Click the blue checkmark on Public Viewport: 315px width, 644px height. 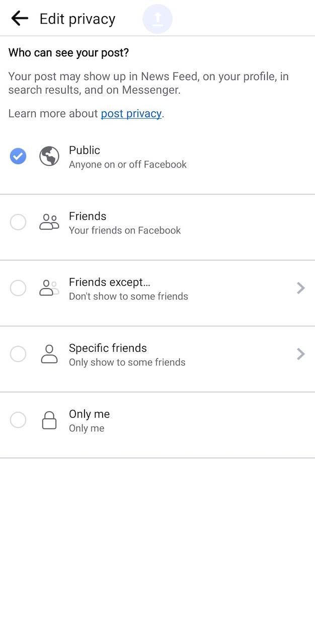18,156
